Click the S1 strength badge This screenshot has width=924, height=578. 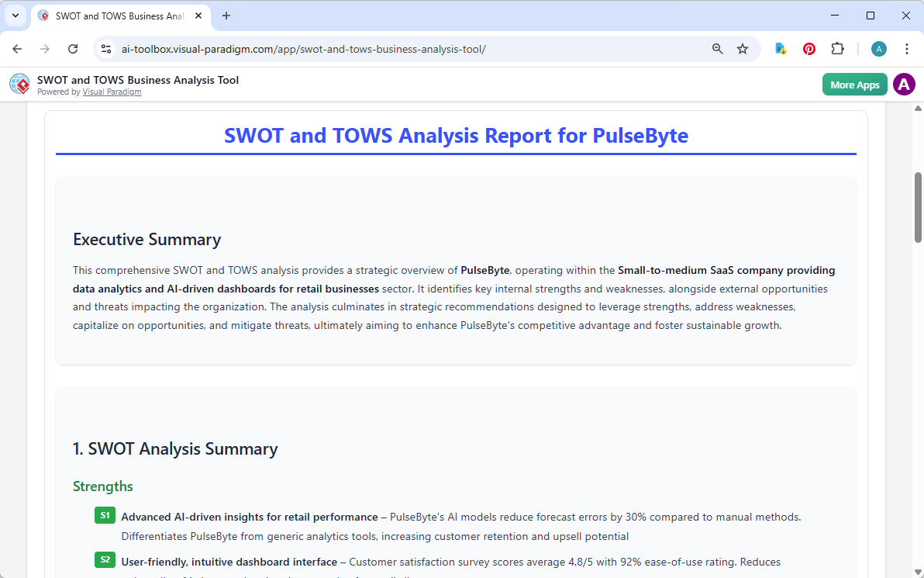[105, 514]
